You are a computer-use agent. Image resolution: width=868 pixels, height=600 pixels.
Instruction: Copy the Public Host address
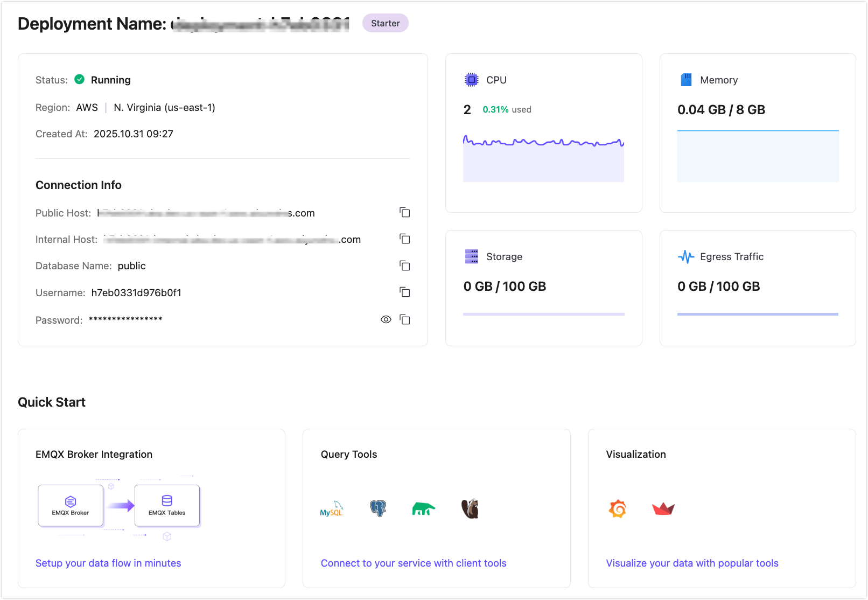404,212
